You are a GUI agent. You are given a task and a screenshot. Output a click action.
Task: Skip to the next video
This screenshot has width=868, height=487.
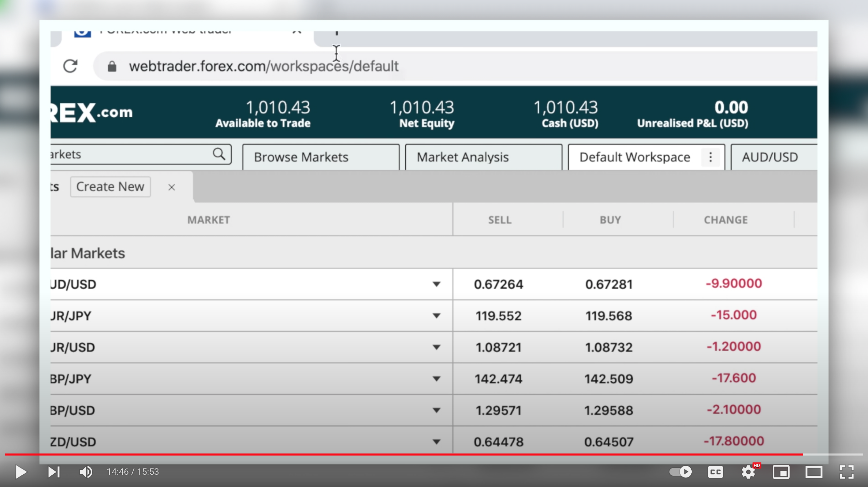(54, 472)
